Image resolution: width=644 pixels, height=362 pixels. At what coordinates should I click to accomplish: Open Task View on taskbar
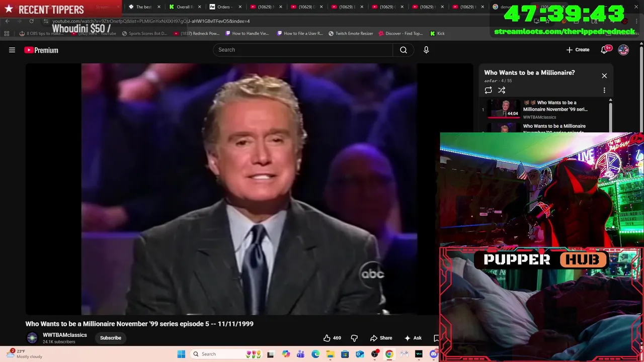coord(270,354)
